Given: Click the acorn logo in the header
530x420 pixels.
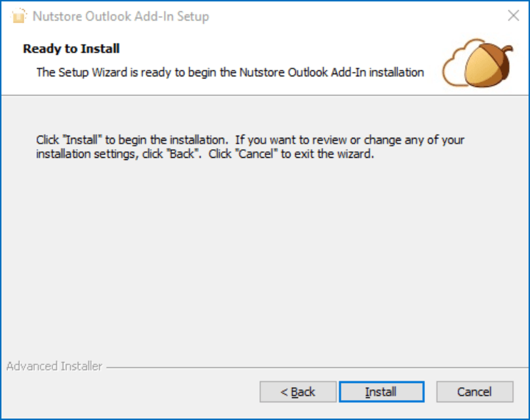Looking at the screenshot, I should [x=489, y=66].
